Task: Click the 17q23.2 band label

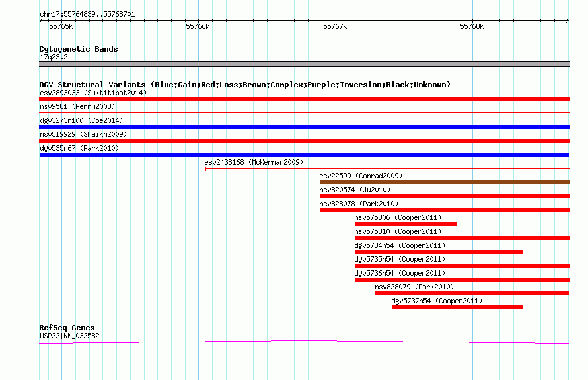Action: [x=54, y=57]
